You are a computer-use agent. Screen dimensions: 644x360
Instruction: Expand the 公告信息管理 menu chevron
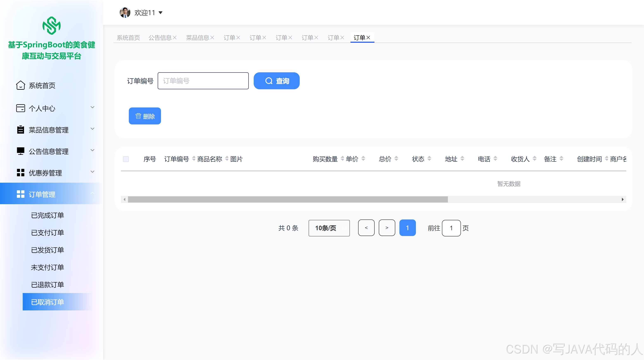click(92, 150)
